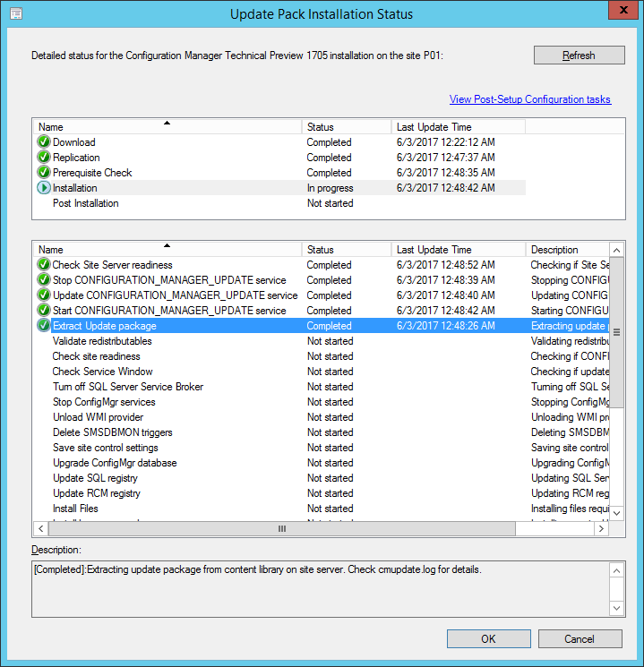Click the green check icon beside Download

click(x=43, y=142)
